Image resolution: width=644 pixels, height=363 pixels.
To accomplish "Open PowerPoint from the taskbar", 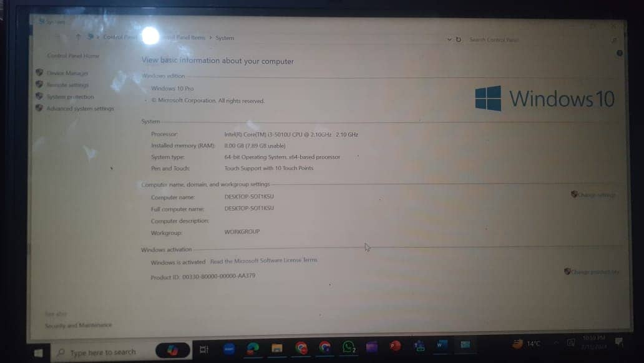I will point(395,346).
